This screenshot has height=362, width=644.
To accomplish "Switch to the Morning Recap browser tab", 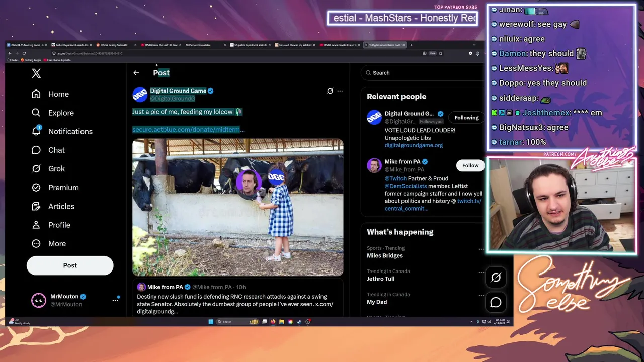I will pos(28,45).
